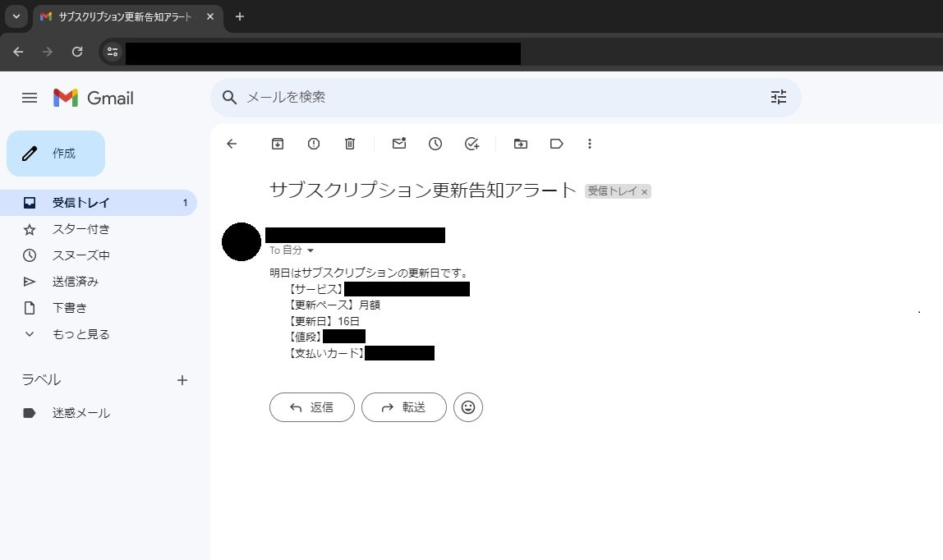This screenshot has height=560, width=943.
Task: Remove the 受信トレイ label chip
Action: click(x=645, y=191)
